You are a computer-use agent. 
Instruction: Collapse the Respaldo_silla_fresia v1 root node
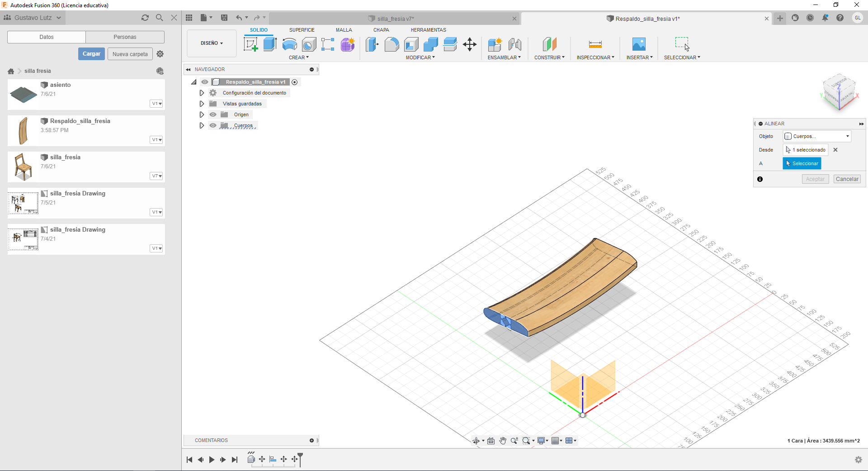coord(194,82)
